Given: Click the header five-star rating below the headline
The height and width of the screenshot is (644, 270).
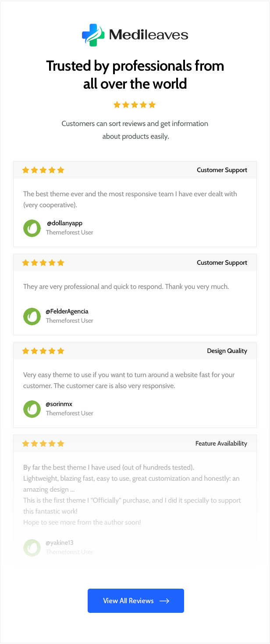Looking at the screenshot, I should [x=135, y=104].
